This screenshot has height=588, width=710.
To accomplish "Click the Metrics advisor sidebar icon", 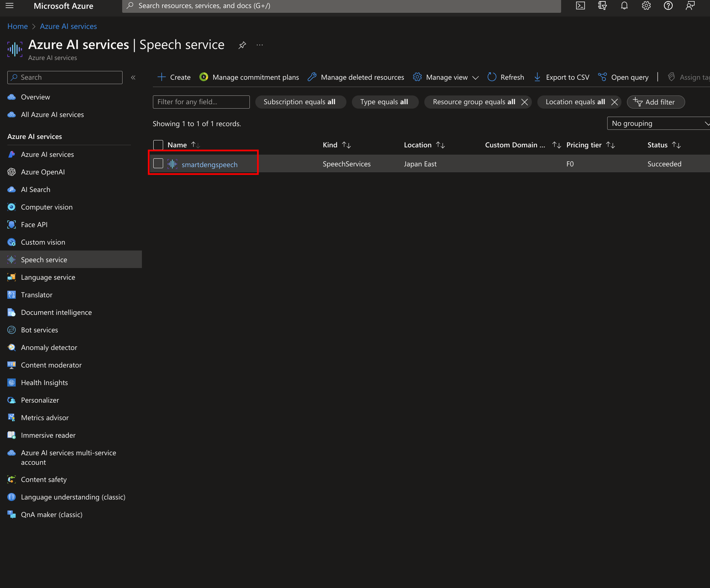I will coord(12,418).
